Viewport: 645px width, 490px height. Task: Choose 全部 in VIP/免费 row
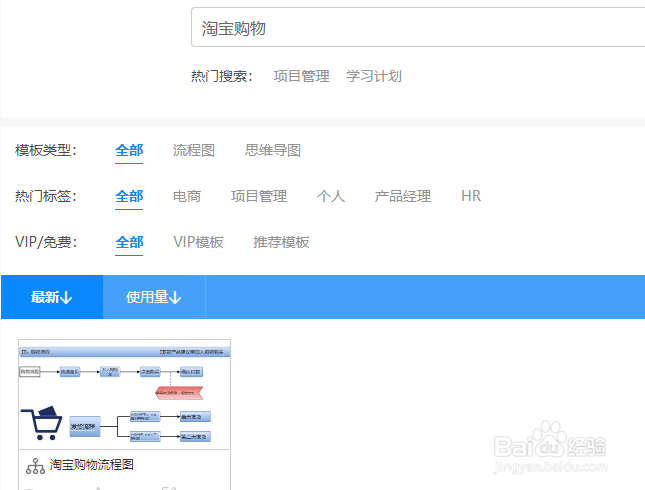coord(129,242)
